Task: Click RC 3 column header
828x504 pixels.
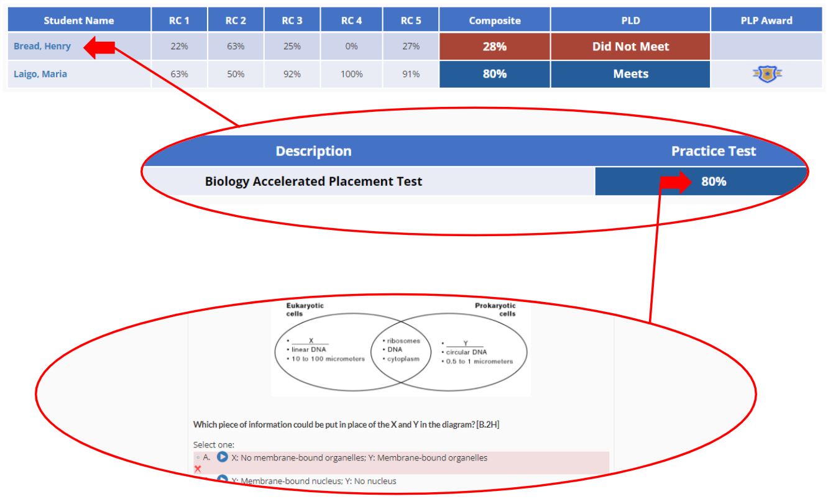Action: tap(292, 21)
